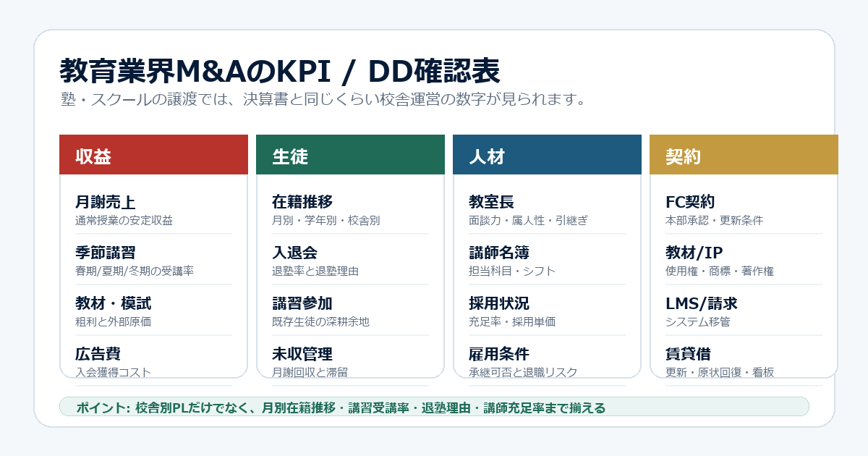Click the 教材/IP item heading
868x456 pixels.
[x=694, y=253]
